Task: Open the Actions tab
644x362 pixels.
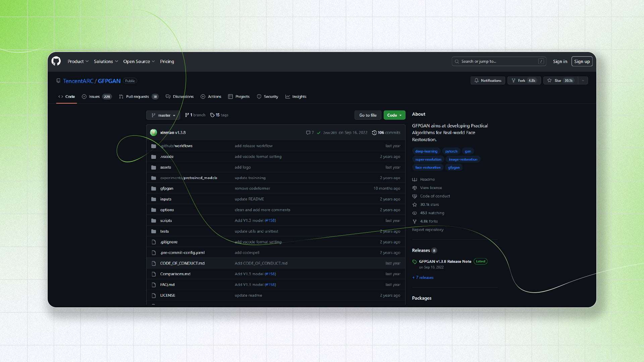Action: pos(211,97)
